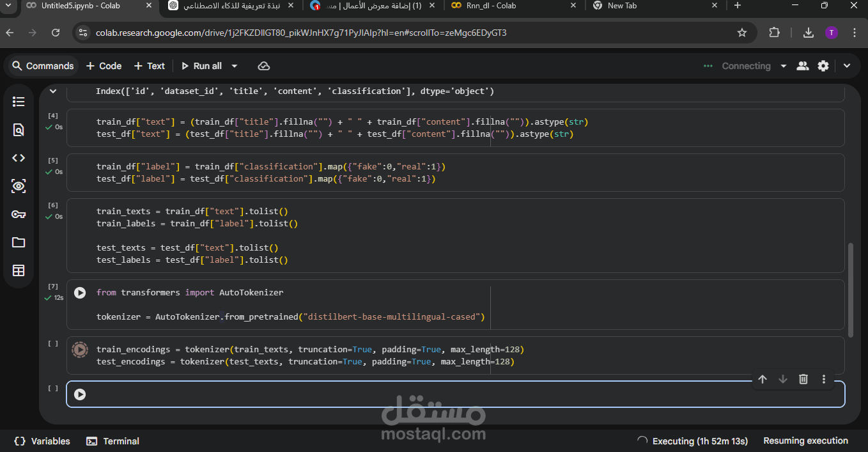Bookmark this page with the star icon
The width and height of the screenshot is (868, 452).
click(742, 33)
